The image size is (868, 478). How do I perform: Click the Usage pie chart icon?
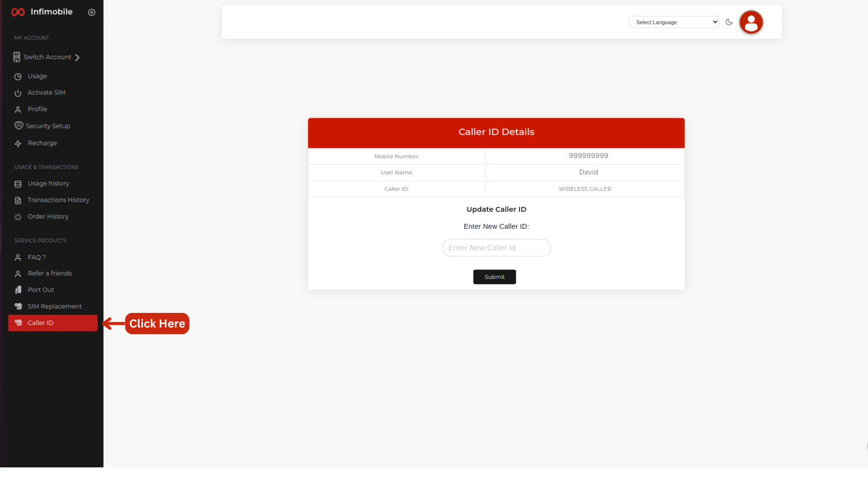(x=18, y=77)
